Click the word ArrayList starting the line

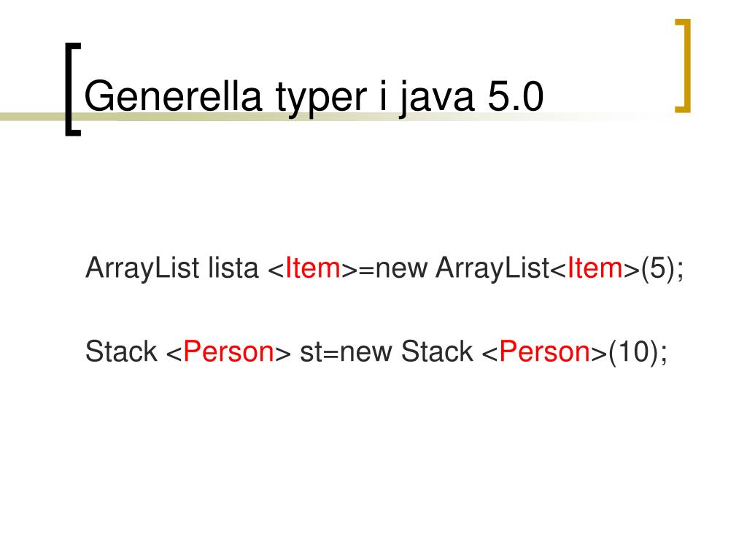(x=142, y=268)
